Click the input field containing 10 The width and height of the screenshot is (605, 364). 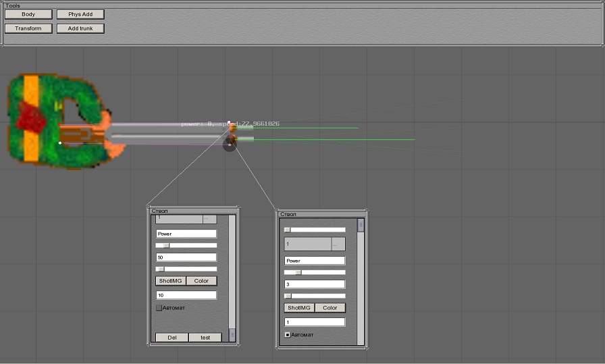click(x=186, y=295)
